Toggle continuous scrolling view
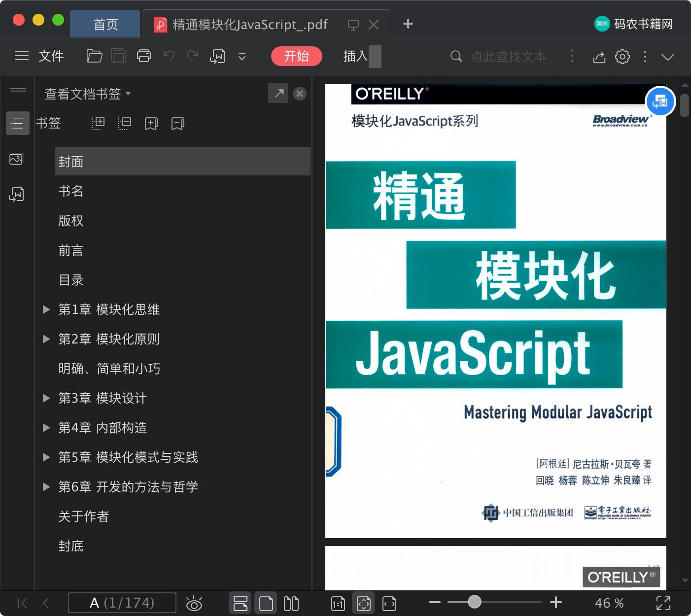The image size is (691, 616). click(241, 603)
